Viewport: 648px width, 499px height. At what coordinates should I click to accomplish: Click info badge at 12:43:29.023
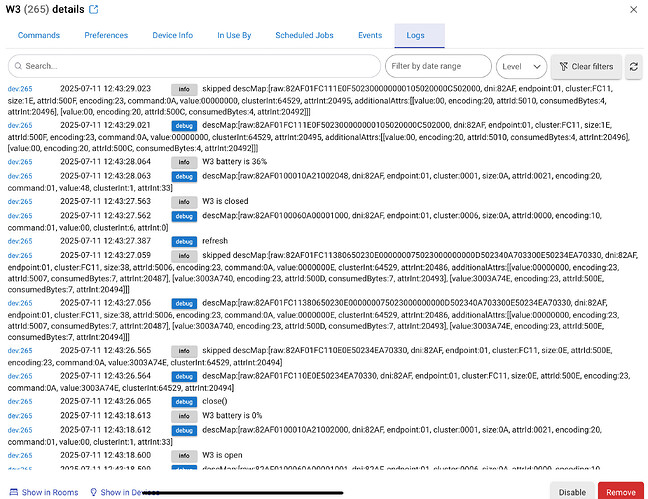coord(184,89)
